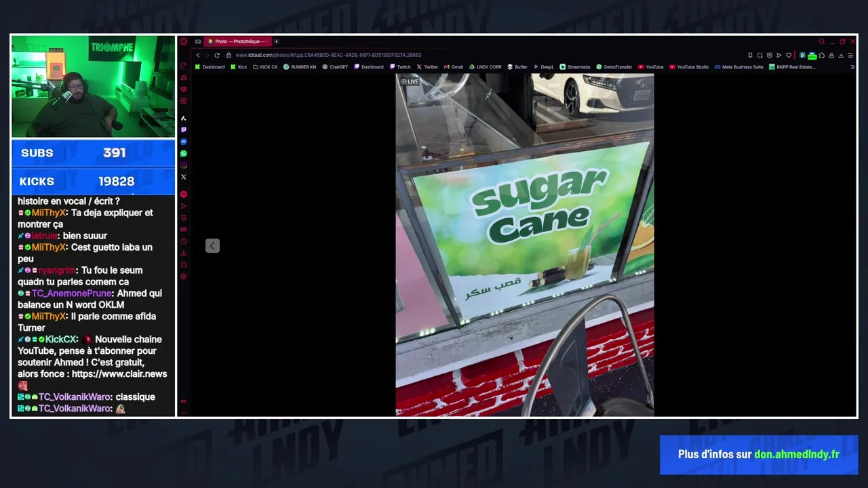Open the Twitter bookmark
The image size is (868, 488).
point(427,67)
